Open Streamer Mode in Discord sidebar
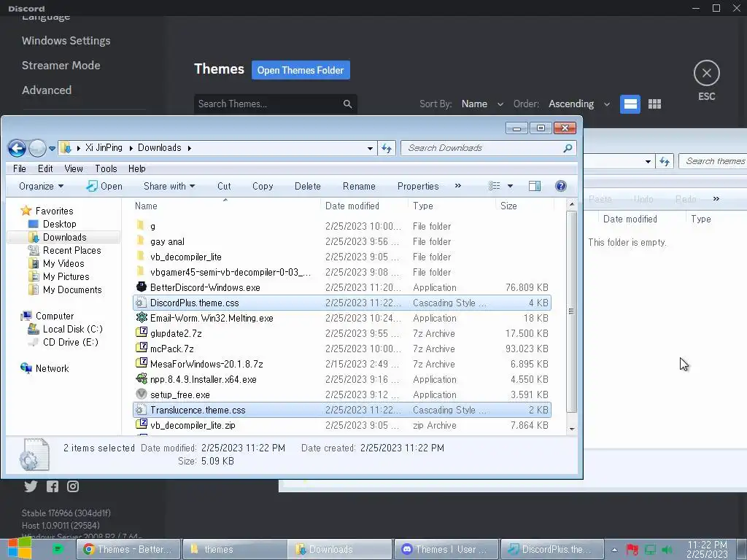Viewport: 747px width, 560px height. coord(61,65)
